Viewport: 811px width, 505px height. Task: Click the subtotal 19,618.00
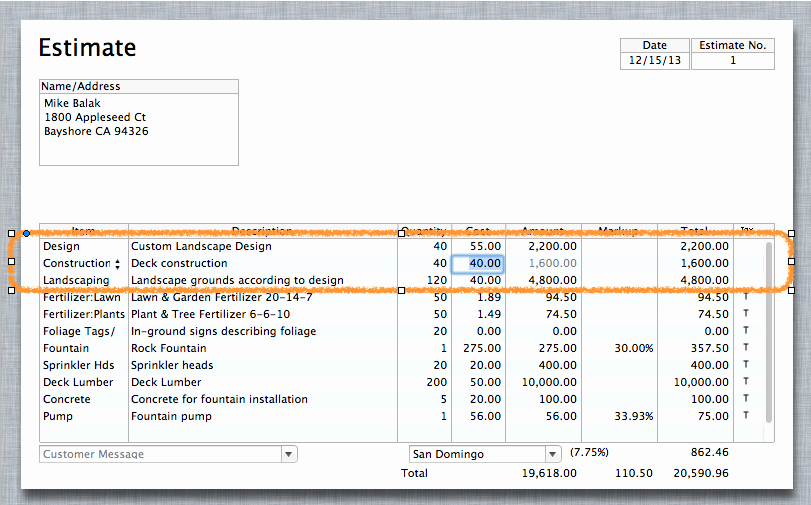[x=549, y=473]
